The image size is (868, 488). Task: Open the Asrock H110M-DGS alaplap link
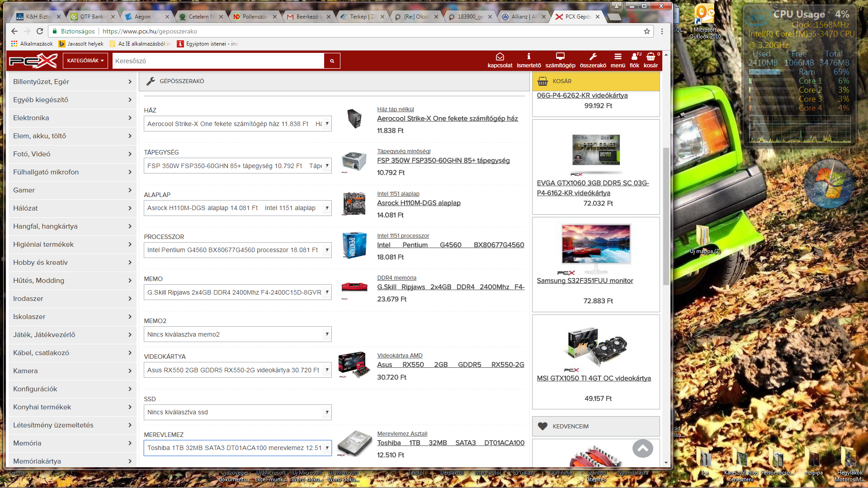click(x=419, y=203)
